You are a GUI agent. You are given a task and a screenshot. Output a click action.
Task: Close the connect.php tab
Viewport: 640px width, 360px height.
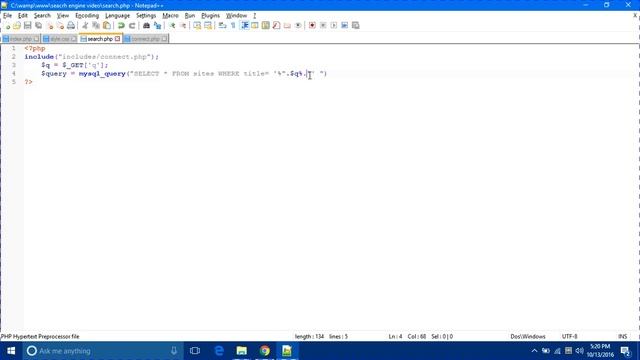click(x=164, y=39)
